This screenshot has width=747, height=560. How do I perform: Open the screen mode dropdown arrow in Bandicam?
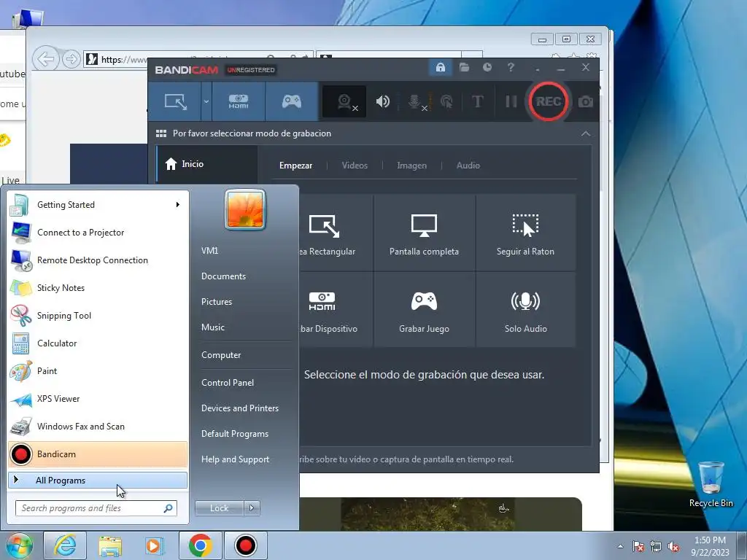pyautogui.click(x=206, y=101)
